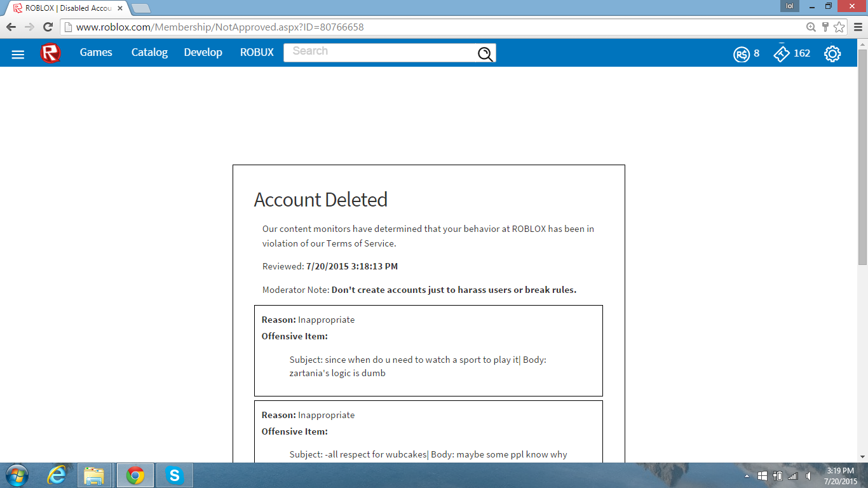Click the Tickets balance icon
The width and height of the screenshot is (868, 488).
click(x=782, y=54)
